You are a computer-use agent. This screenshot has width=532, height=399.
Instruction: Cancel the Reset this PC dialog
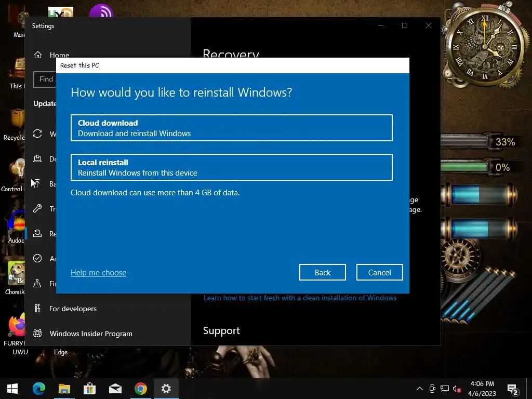tap(379, 272)
